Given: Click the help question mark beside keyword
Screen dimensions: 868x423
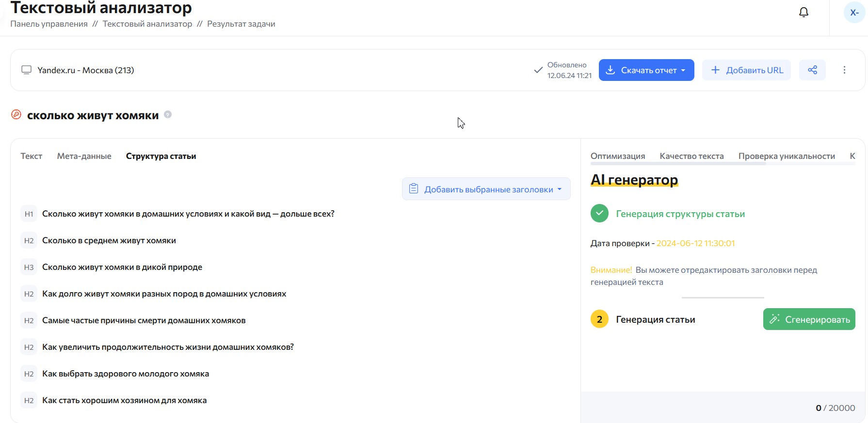Looking at the screenshot, I should coord(168,115).
